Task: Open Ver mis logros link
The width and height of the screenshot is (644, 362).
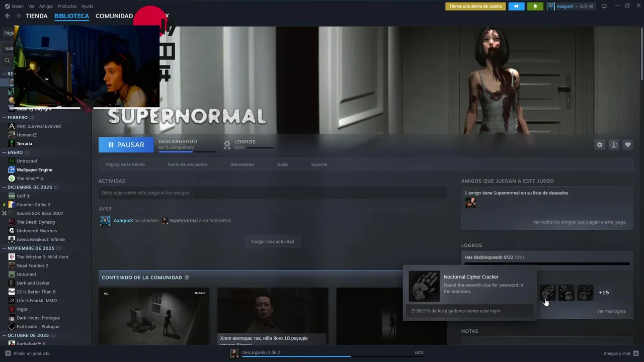Action: [x=611, y=311]
